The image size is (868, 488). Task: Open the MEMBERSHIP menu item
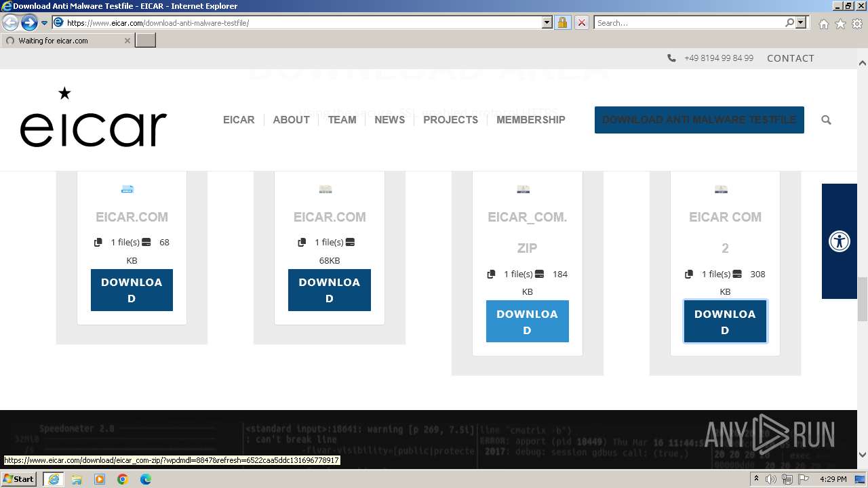point(530,120)
